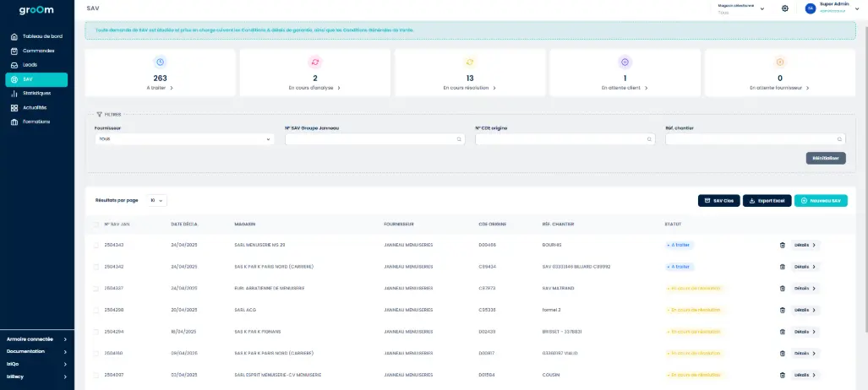868x390 pixels.
Task: Click the 'Nouveau SAV' button
Action: [820, 201]
